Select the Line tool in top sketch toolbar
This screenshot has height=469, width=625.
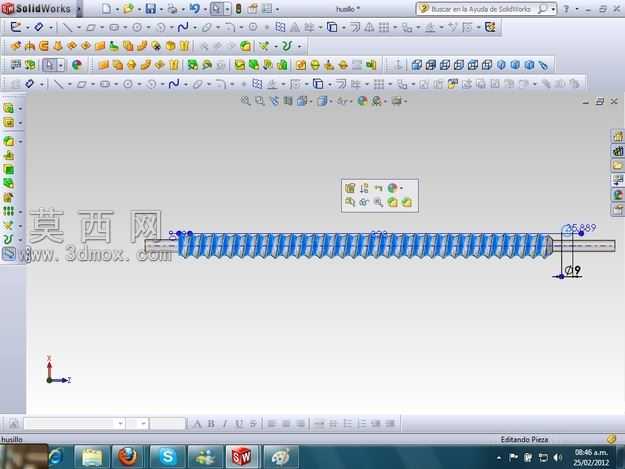[67, 27]
